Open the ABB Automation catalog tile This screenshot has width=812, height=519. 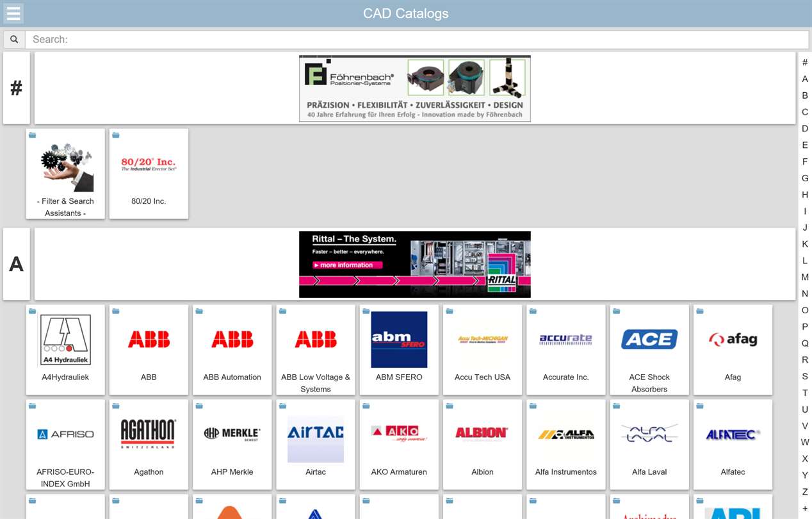232,349
